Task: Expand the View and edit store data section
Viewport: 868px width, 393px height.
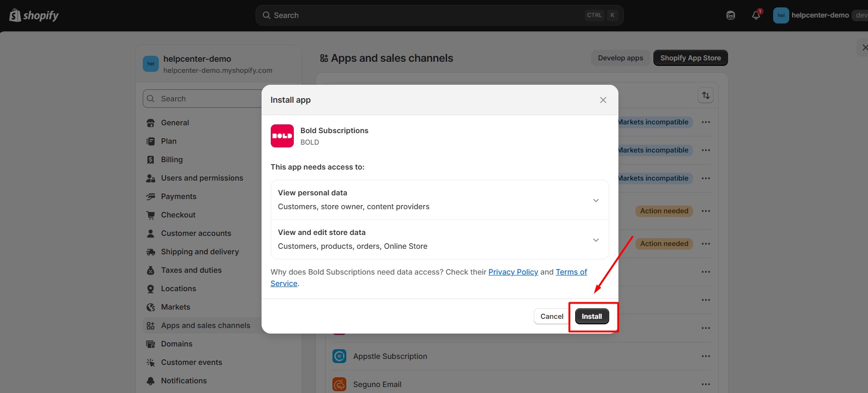Action: (596, 240)
